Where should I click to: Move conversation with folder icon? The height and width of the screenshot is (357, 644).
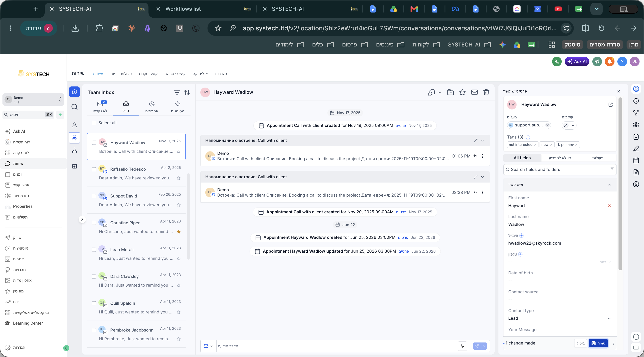point(450,92)
